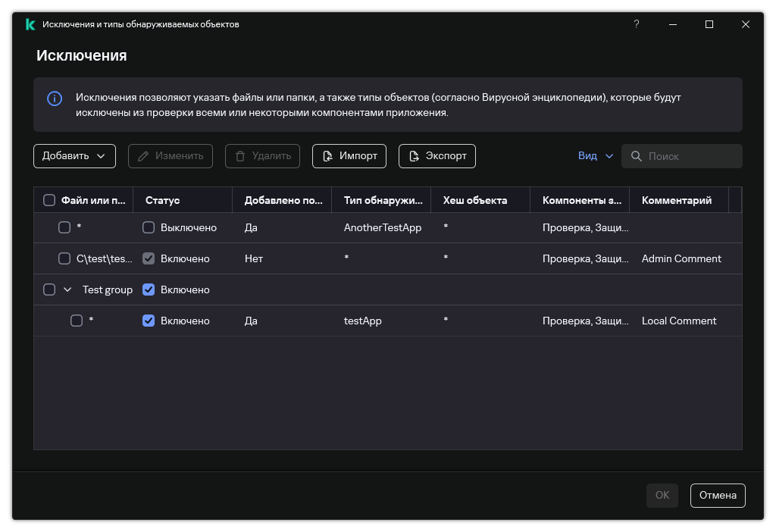Click the Admin Comment cell
Image resolution: width=776 pixels, height=532 pixels.
[681, 258]
